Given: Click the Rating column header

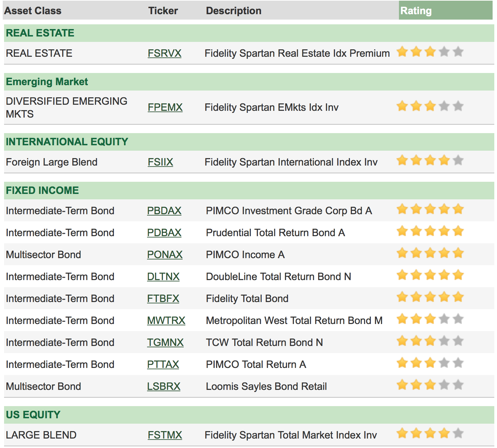Looking at the screenshot, I should click(x=446, y=10).
